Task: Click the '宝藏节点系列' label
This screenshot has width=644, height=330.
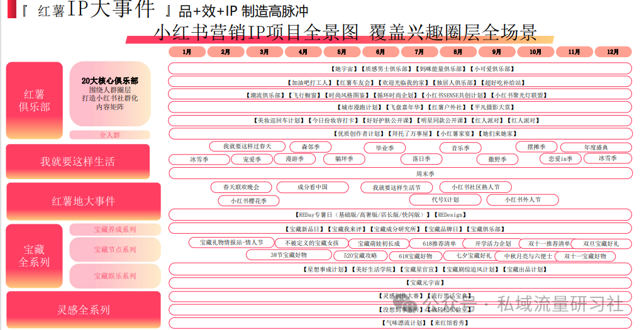Action: pyautogui.click(x=115, y=250)
